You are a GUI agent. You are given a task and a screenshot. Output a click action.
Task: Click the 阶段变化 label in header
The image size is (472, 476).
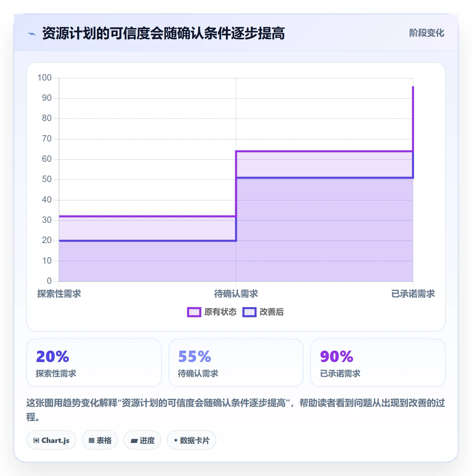pyautogui.click(x=427, y=33)
